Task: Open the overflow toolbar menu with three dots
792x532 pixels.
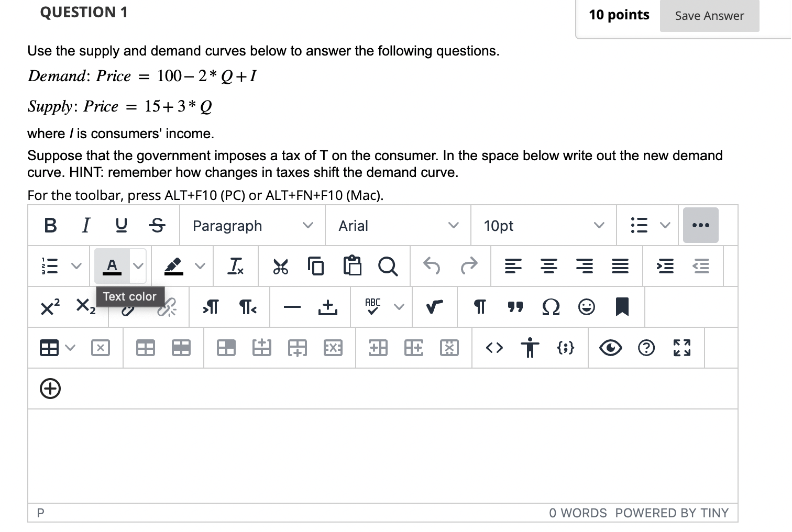Action: click(x=700, y=225)
